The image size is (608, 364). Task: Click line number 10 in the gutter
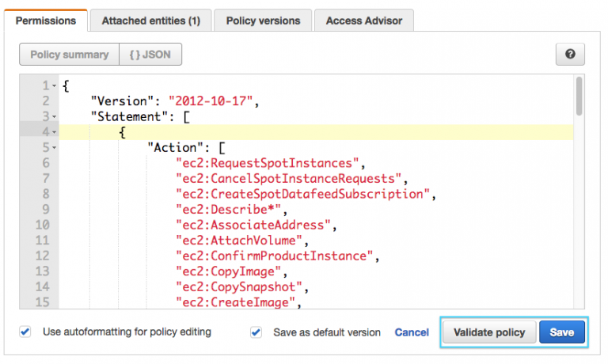pos(40,226)
